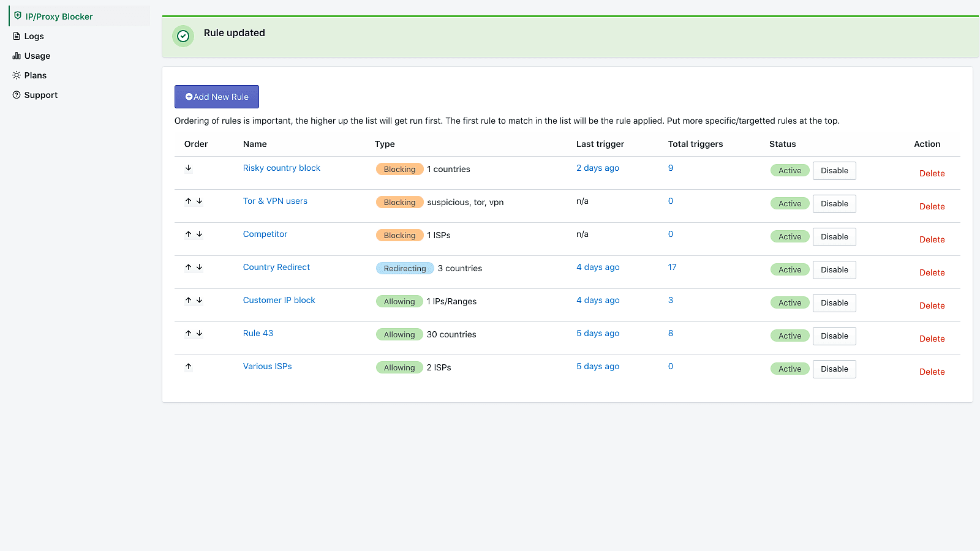Disable the Various ISPs rule
980x551 pixels.
point(834,369)
